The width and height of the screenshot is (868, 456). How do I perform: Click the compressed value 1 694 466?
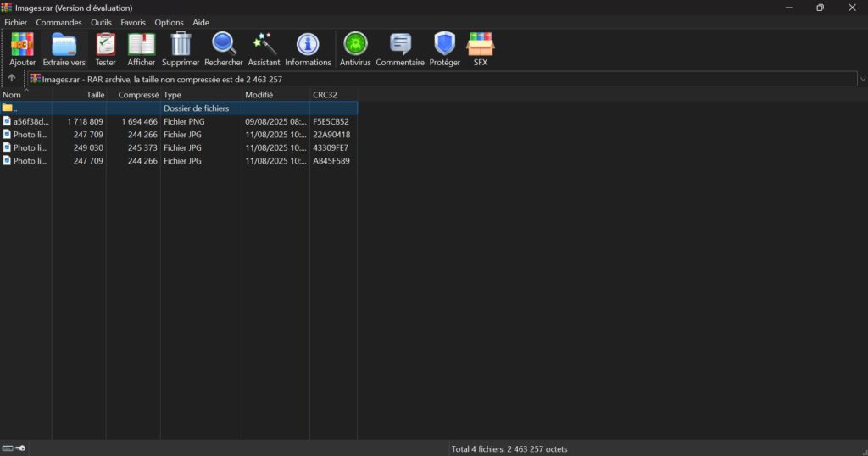tap(140, 121)
